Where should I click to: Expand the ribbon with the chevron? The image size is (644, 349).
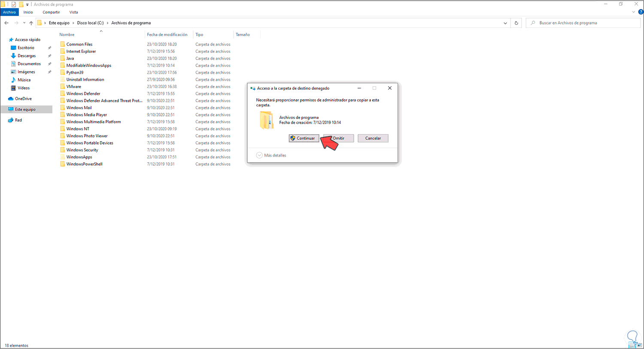633,12
